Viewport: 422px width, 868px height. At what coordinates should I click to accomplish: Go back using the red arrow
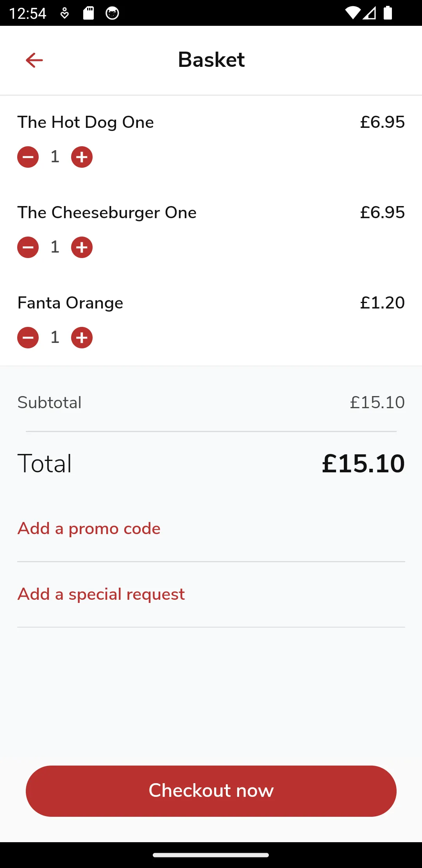tap(34, 60)
